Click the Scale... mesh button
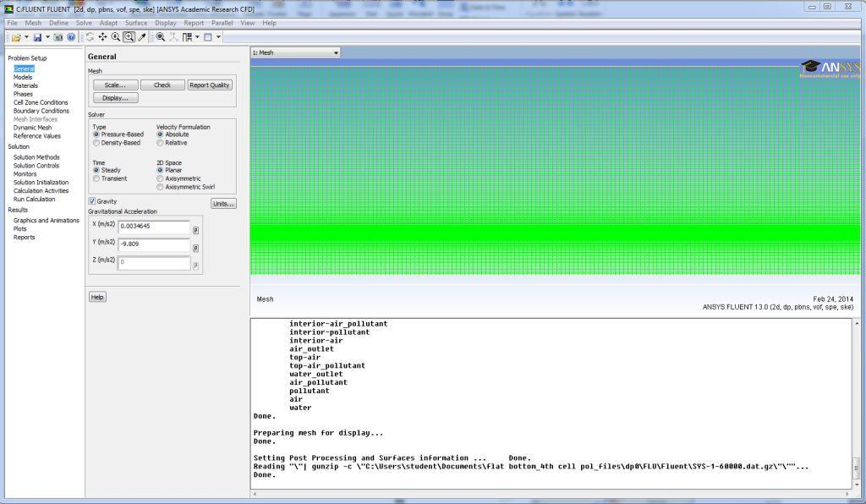866x504 pixels. point(115,85)
